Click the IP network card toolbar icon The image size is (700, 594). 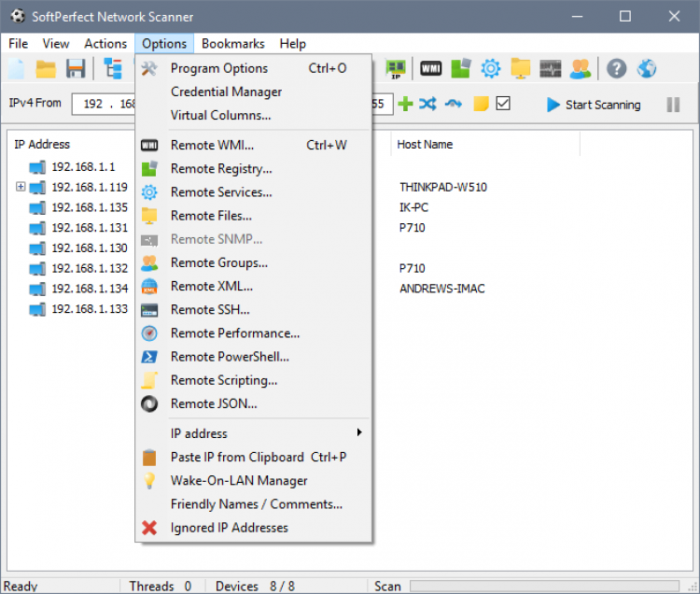pos(396,69)
